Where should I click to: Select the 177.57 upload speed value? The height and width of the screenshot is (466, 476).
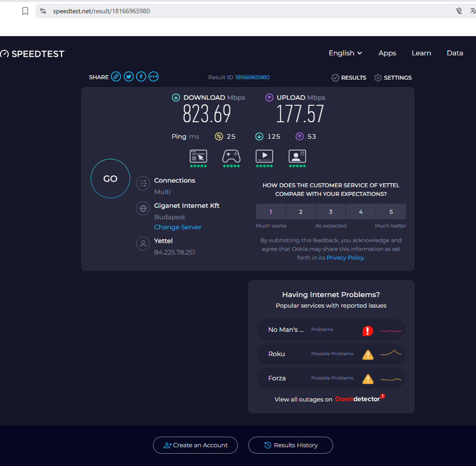tap(300, 114)
